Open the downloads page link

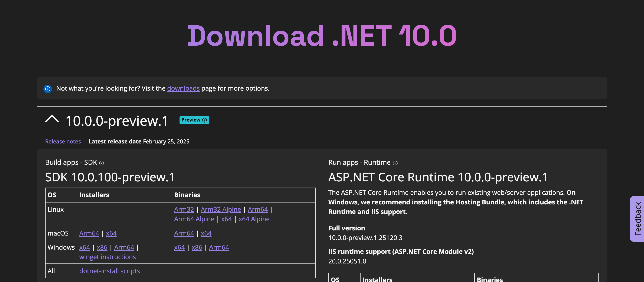pyautogui.click(x=183, y=88)
